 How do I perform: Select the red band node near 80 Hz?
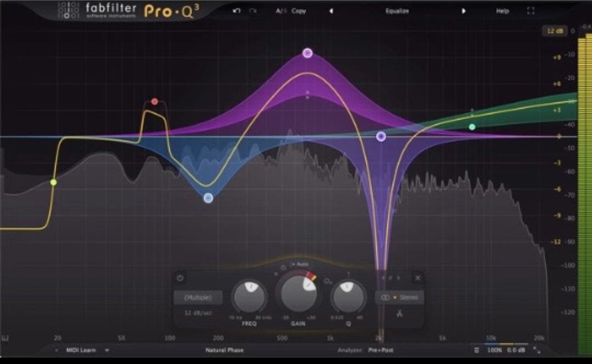(155, 102)
